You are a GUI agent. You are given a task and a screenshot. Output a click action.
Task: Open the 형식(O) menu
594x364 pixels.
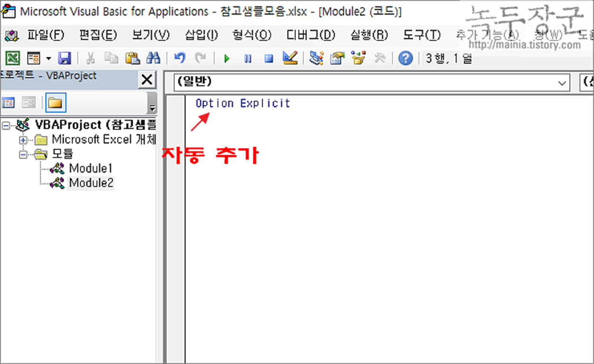pos(252,35)
